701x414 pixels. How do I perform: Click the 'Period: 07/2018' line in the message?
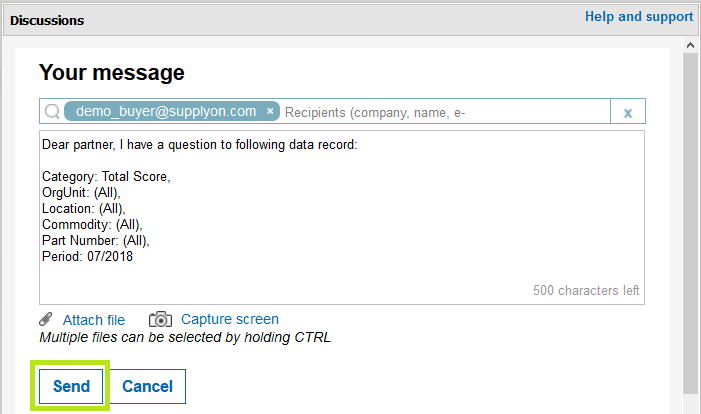point(87,257)
